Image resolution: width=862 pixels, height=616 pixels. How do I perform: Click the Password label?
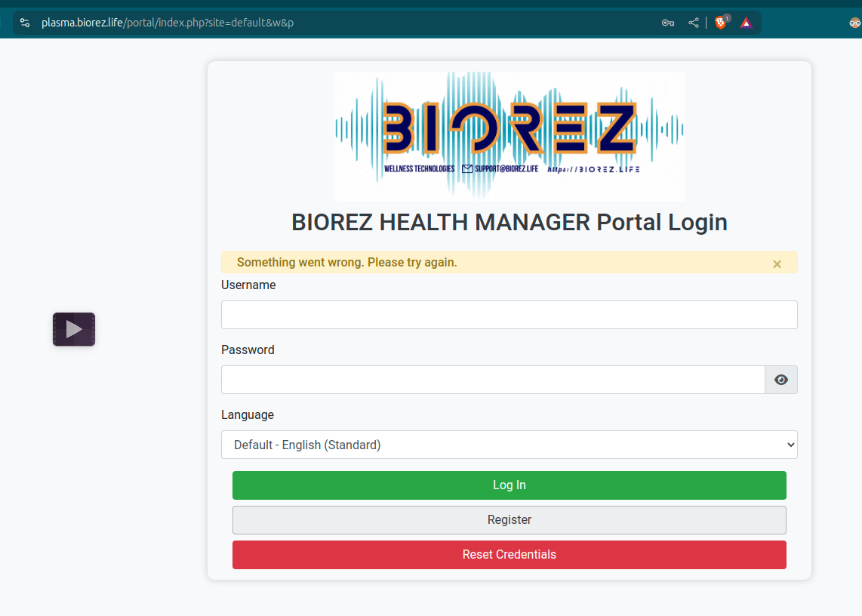tap(248, 350)
